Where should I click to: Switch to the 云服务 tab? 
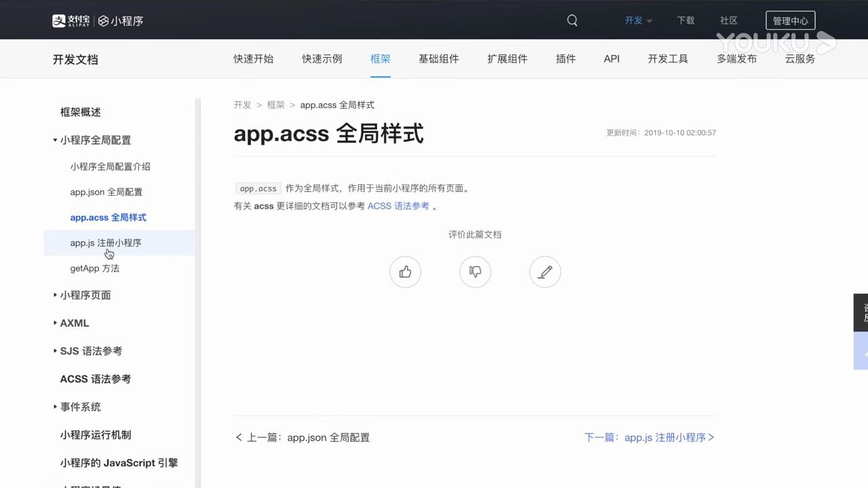pyautogui.click(x=800, y=59)
